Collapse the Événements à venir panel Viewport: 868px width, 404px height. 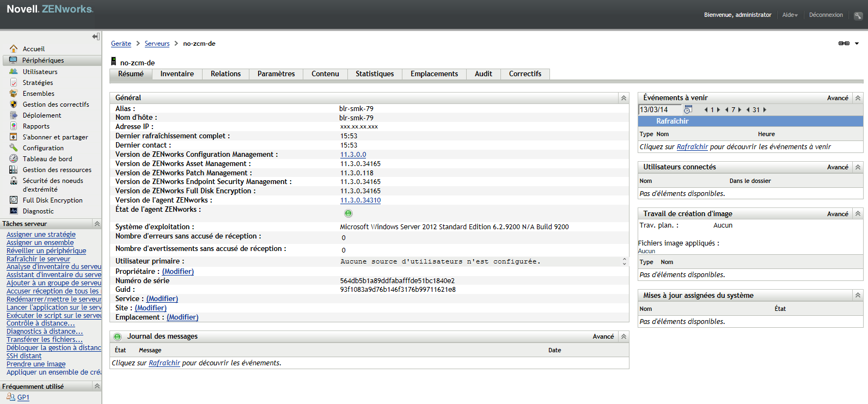point(858,98)
